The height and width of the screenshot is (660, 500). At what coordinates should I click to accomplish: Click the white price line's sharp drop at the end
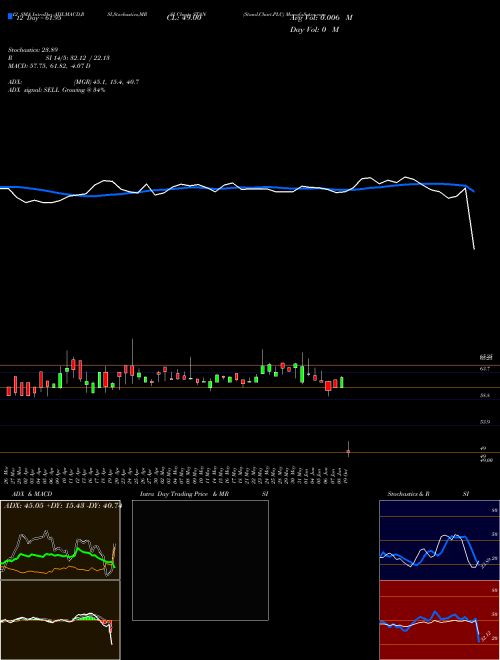[470, 219]
